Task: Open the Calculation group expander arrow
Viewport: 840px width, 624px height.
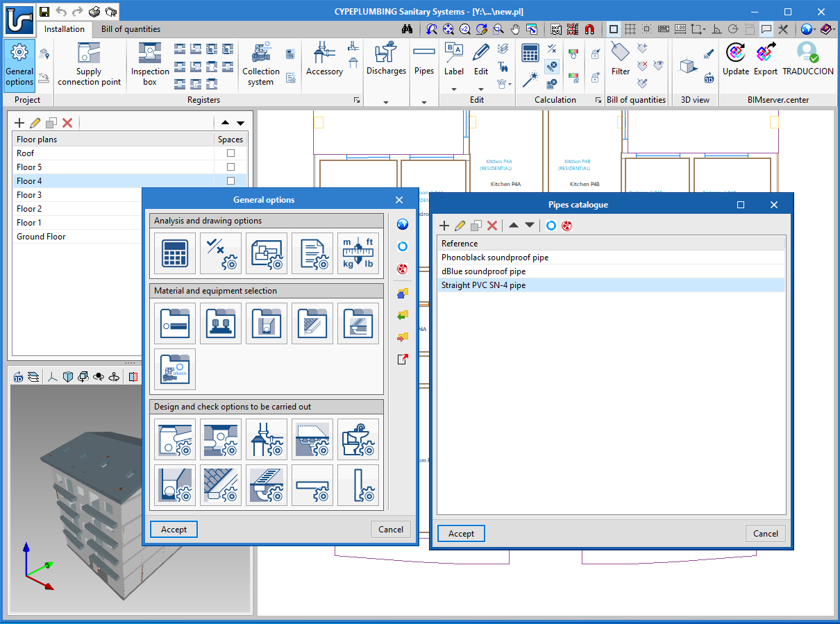Action: point(598,101)
